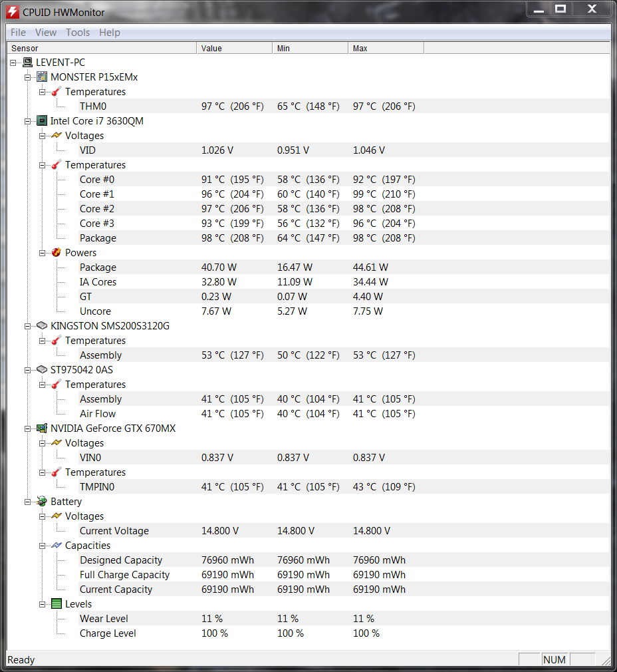Click the green Levels icon under Battery
617x672 pixels.
[x=57, y=604]
